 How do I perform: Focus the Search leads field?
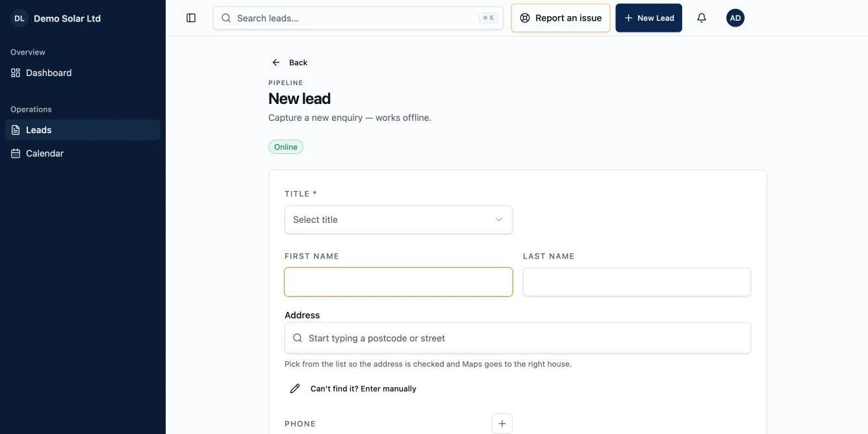tap(358, 18)
